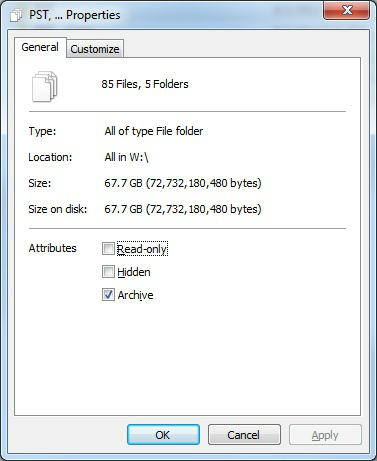Click the 'All in W:\' location value
This screenshot has height=461, width=377.
point(126,157)
